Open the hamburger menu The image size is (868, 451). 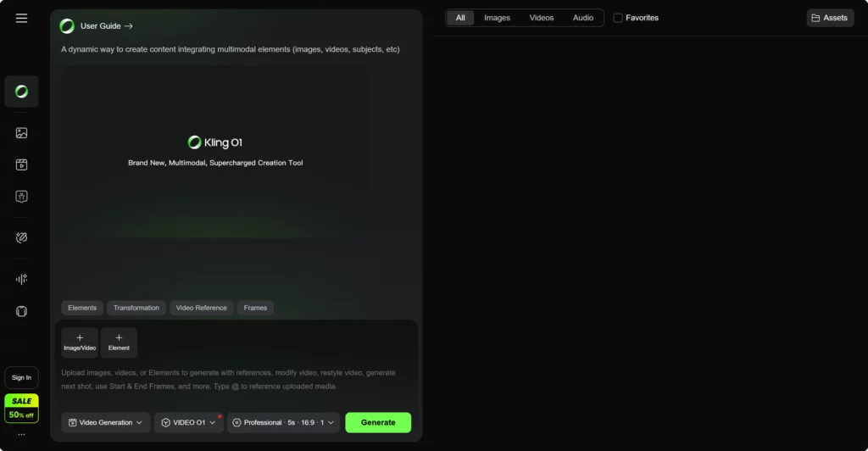pos(21,19)
